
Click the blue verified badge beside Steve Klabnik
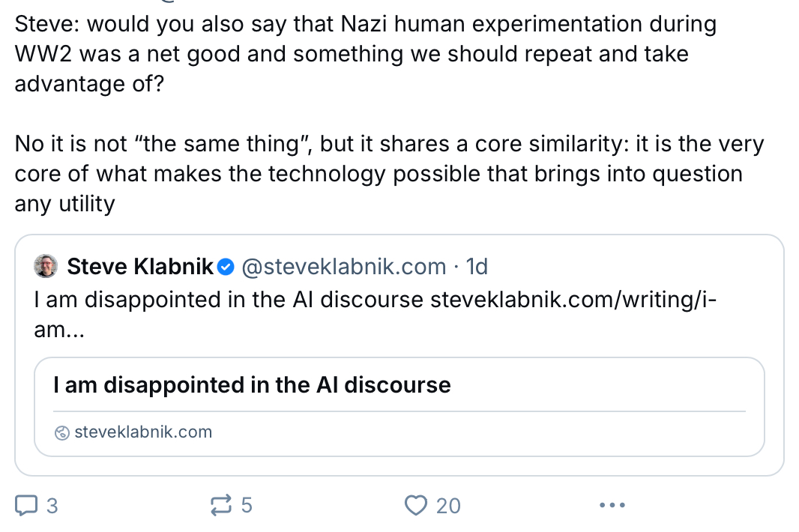(x=226, y=266)
